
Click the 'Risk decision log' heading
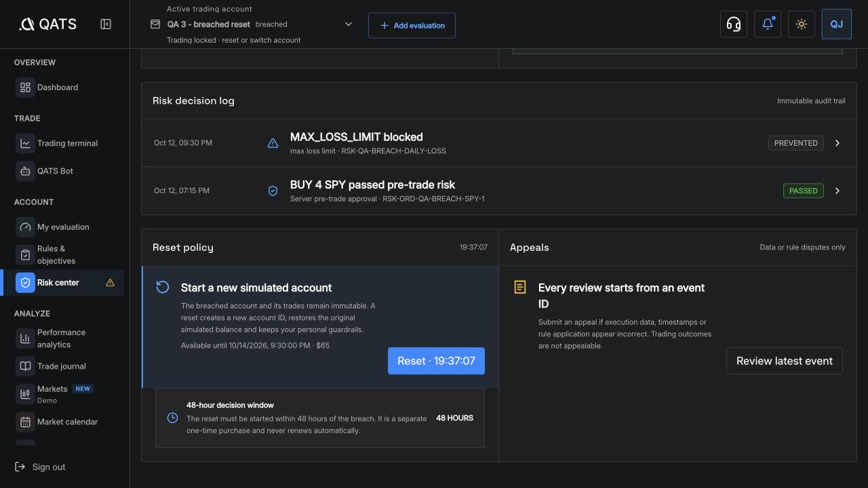[x=193, y=101]
